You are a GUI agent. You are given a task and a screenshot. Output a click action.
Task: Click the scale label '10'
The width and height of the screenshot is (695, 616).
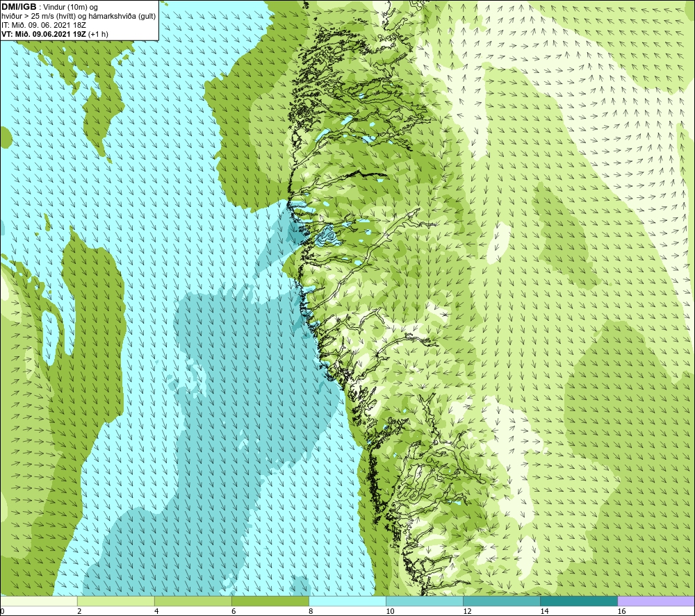pyautogui.click(x=390, y=611)
